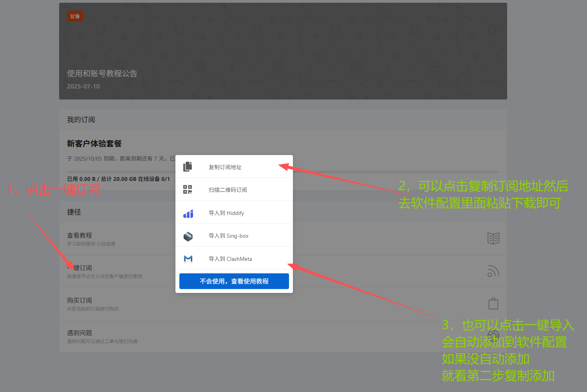This screenshot has height=392, width=587.
Task: Open the 查看教程 shortcut
Action: tap(79, 235)
